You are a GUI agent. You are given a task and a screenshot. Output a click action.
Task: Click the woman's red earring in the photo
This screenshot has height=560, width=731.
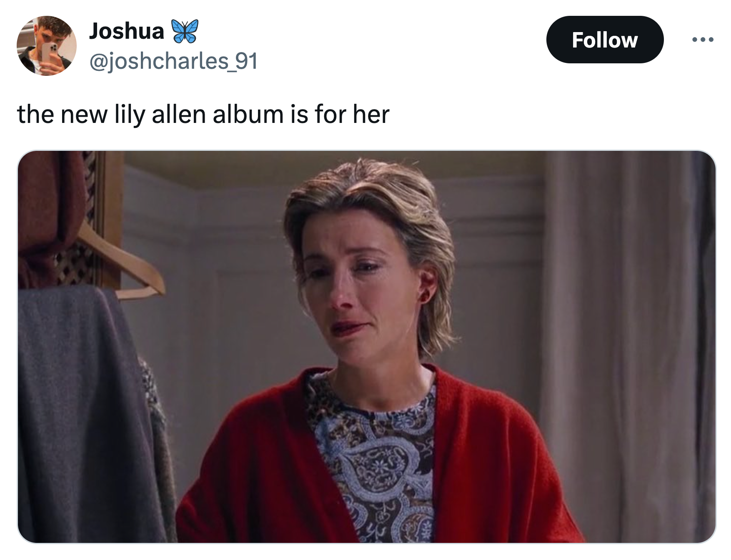pos(425,297)
